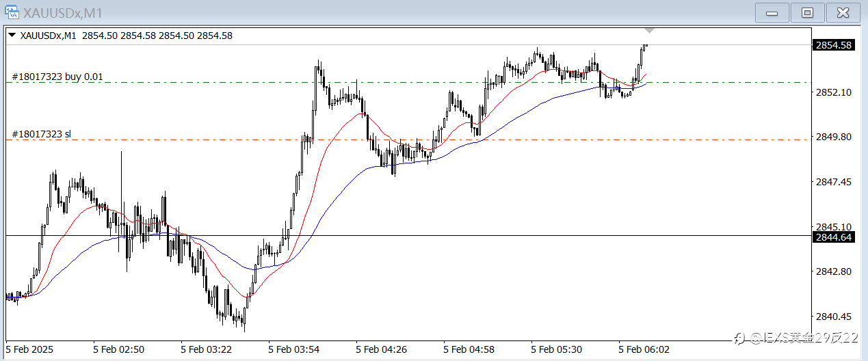Click the 2840.45 price scale label
This screenshot has width=868, height=361.
pos(833,316)
